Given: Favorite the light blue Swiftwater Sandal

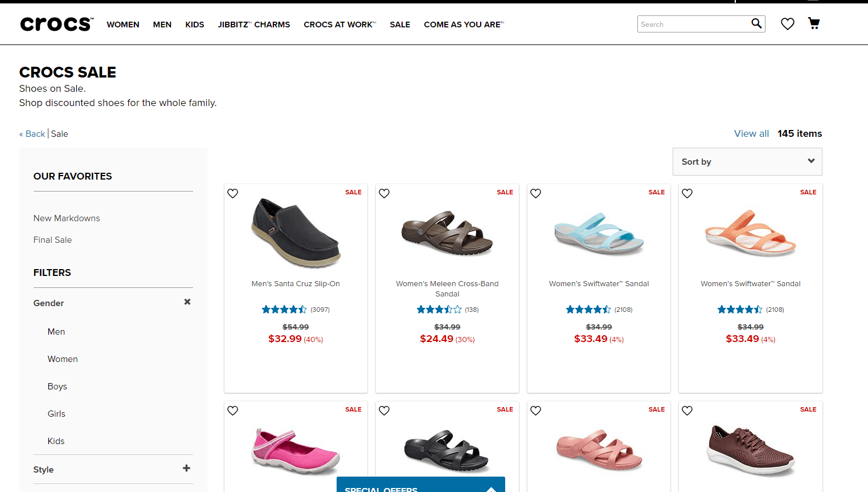Looking at the screenshot, I should tap(536, 193).
